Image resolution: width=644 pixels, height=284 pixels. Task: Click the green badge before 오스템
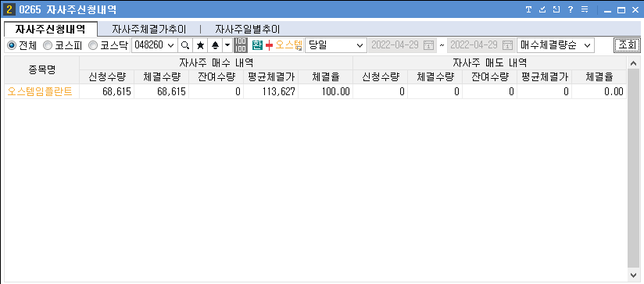(257, 45)
